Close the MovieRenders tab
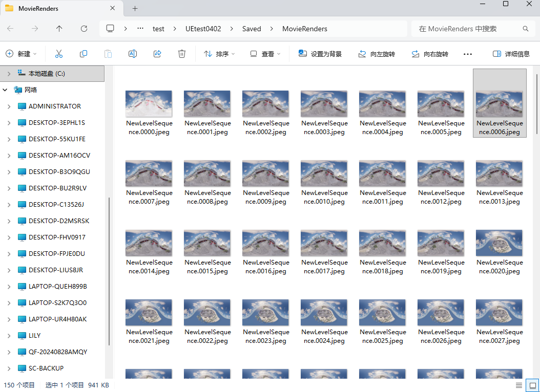 (x=113, y=8)
